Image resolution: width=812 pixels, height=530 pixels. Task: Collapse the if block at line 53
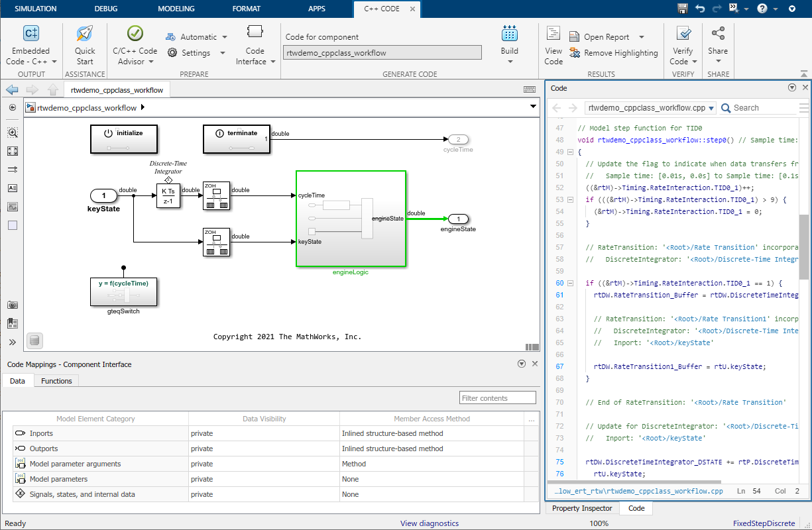570,200
